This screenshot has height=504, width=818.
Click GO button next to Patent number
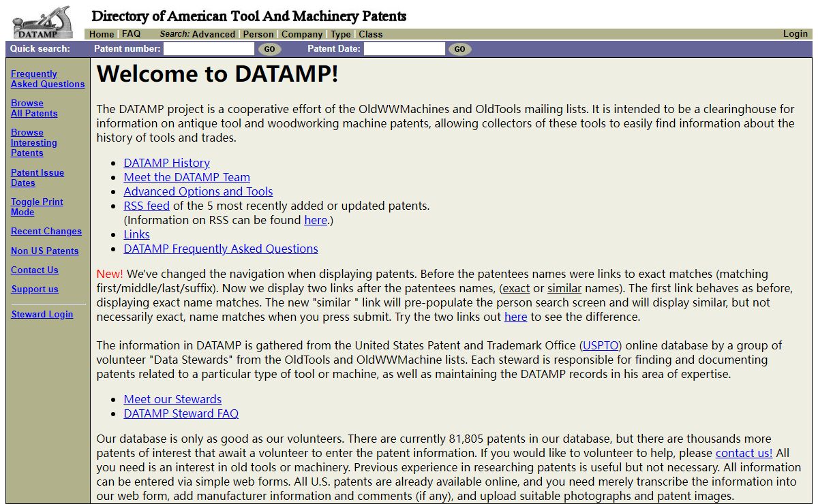point(269,49)
